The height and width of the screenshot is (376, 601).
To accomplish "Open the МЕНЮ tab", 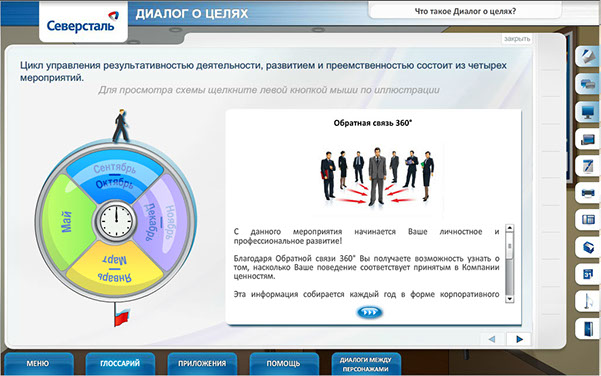I will tap(38, 363).
